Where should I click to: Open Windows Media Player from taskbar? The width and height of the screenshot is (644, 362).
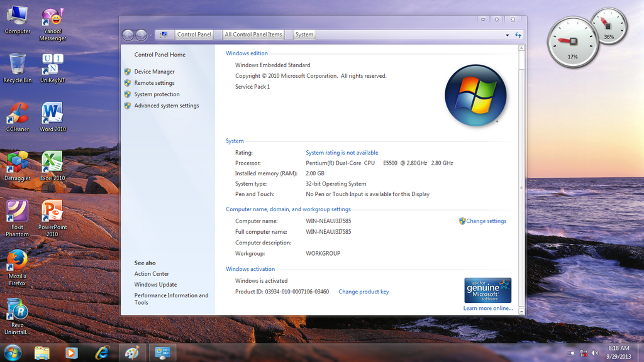point(72,353)
